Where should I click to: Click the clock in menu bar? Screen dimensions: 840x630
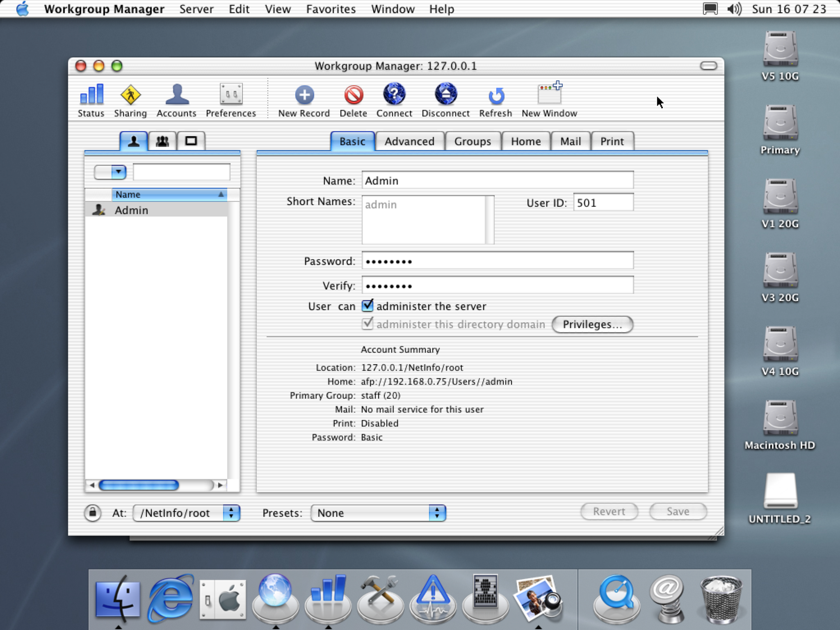(x=789, y=9)
